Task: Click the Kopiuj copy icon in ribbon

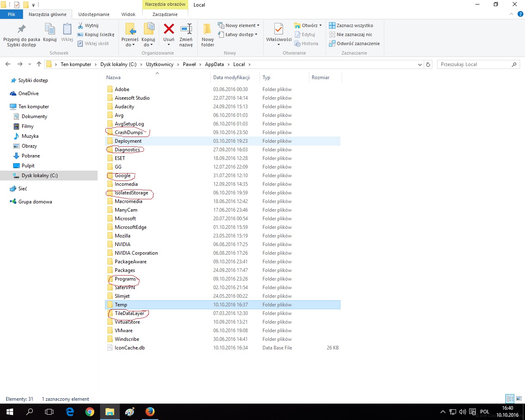Action: [50, 30]
